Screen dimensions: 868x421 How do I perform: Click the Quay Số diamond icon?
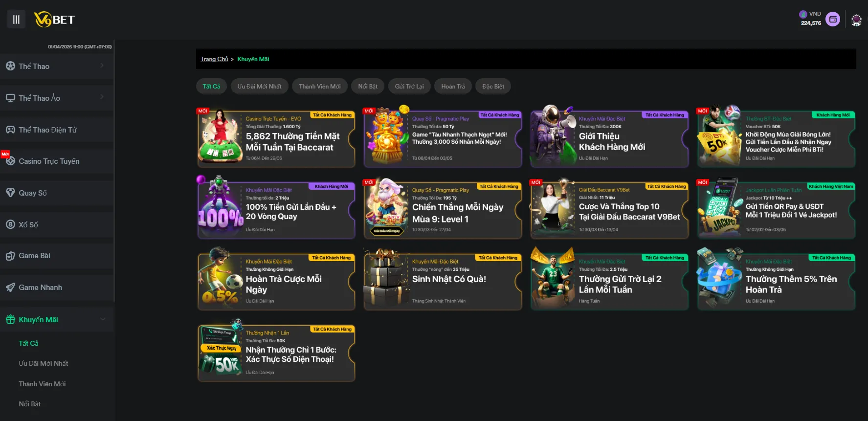click(10, 193)
